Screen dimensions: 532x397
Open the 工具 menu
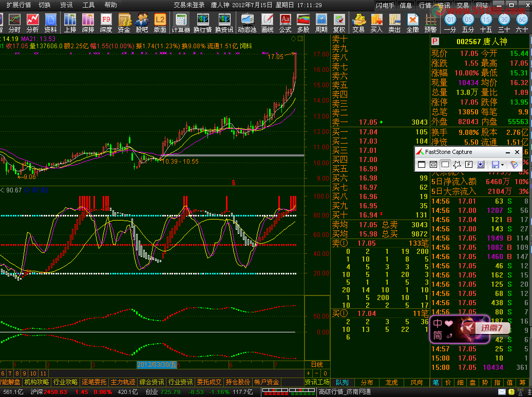click(x=88, y=5)
